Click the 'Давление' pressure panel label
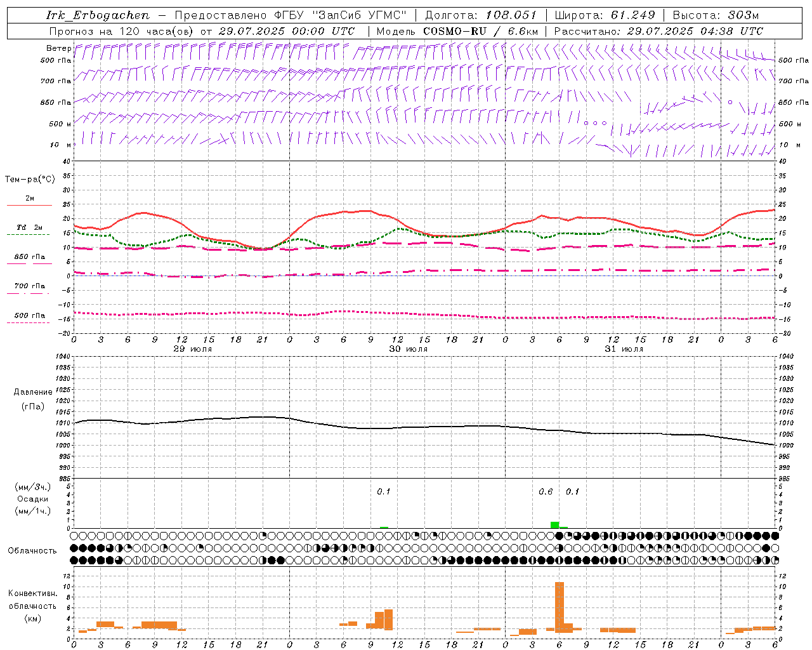812x650 pixels. click(x=32, y=392)
